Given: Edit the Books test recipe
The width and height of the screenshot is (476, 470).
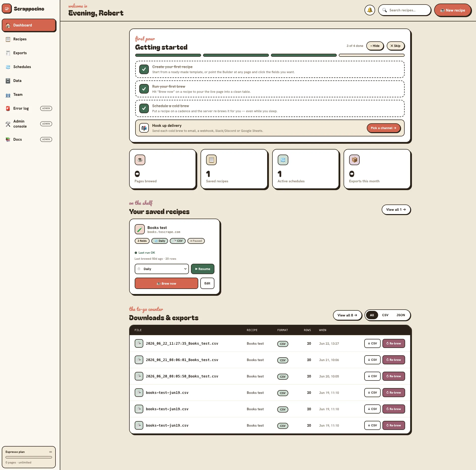Looking at the screenshot, I should (x=207, y=283).
